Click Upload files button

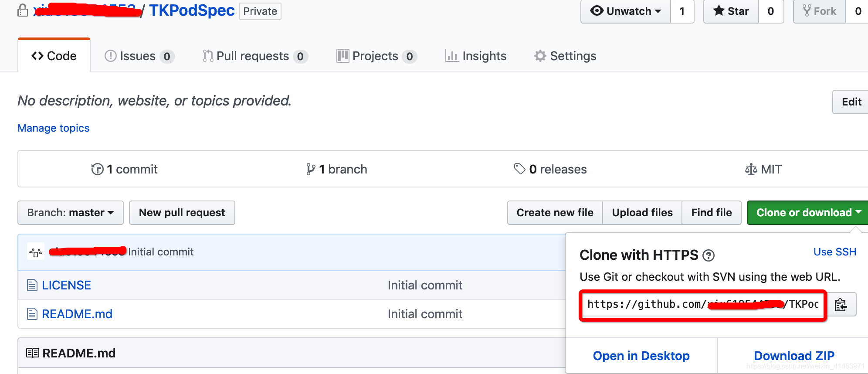[x=642, y=213]
